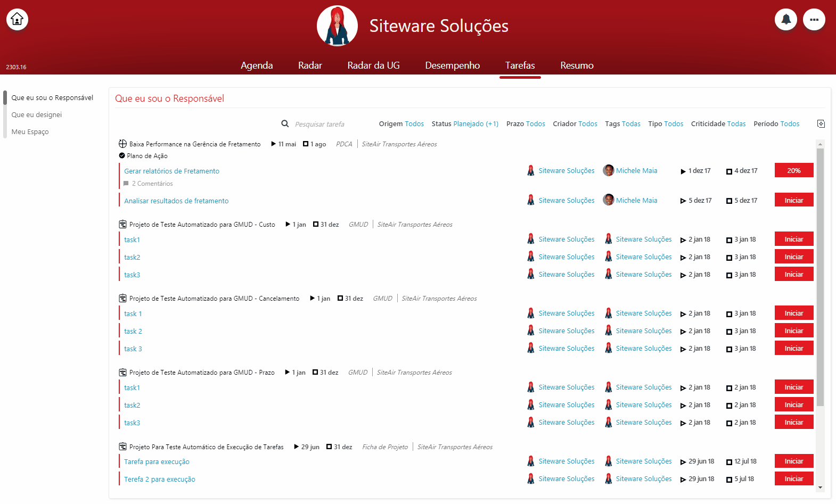Click the 20% progress button
The height and width of the screenshot is (504, 836).
click(x=794, y=170)
